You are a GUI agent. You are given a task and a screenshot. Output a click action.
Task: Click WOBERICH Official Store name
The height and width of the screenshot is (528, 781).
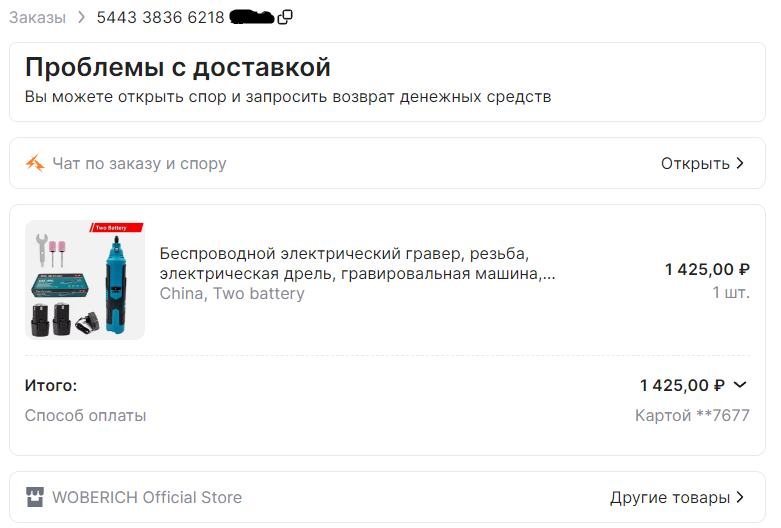pos(147,497)
